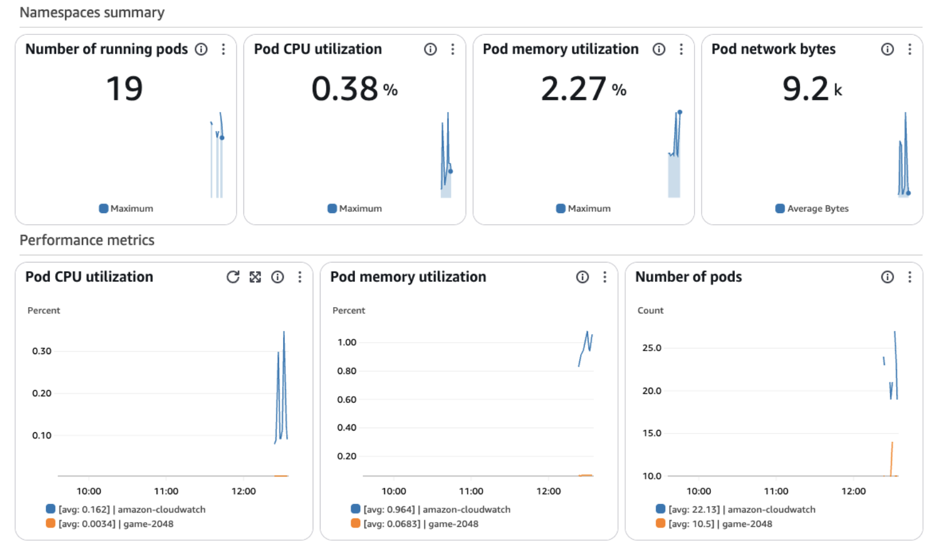Open Pod memory utilization chart options menu
This screenshot has height=560, width=941.
pos(605,277)
